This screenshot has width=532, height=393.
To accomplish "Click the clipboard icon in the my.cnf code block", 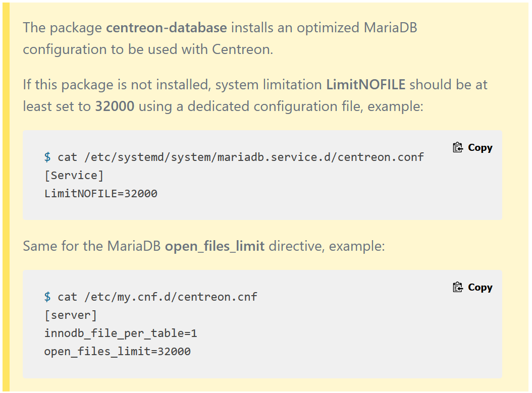I will 458,287.
